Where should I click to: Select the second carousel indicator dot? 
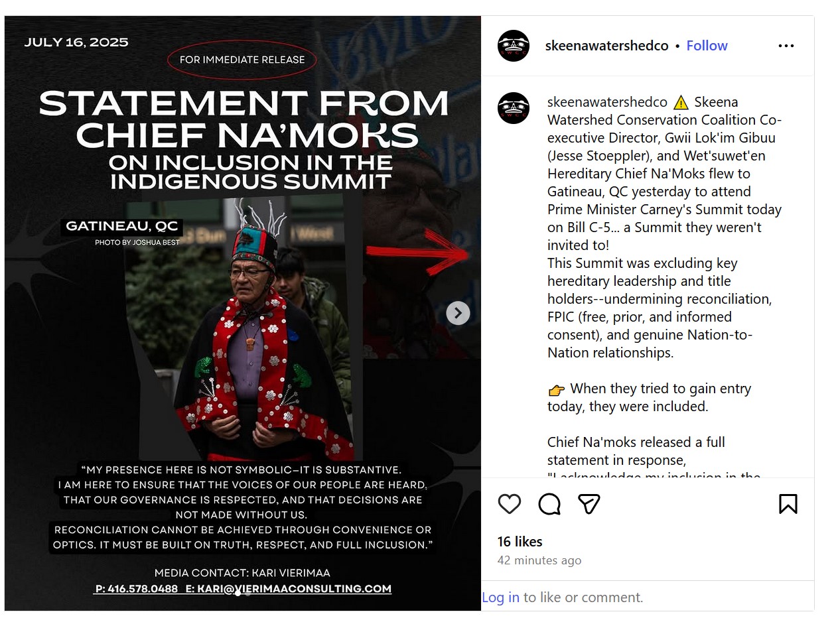(248, 594)
